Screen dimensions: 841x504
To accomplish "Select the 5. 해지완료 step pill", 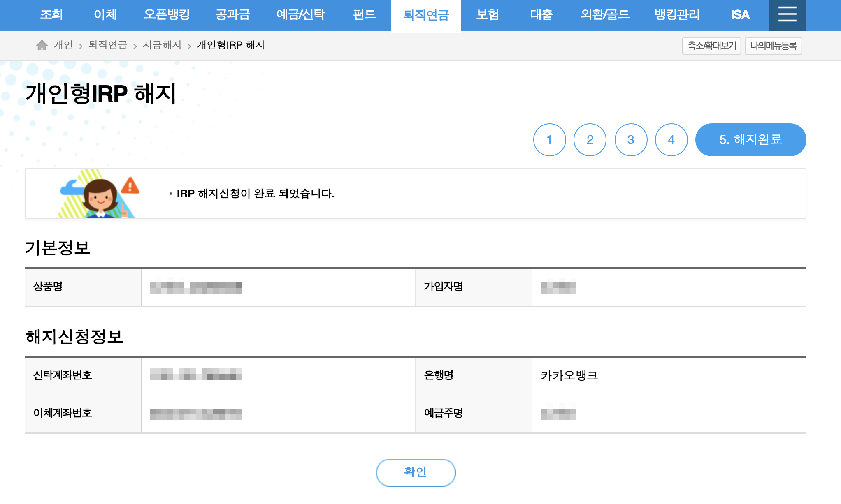I will (x=750, y=140).
